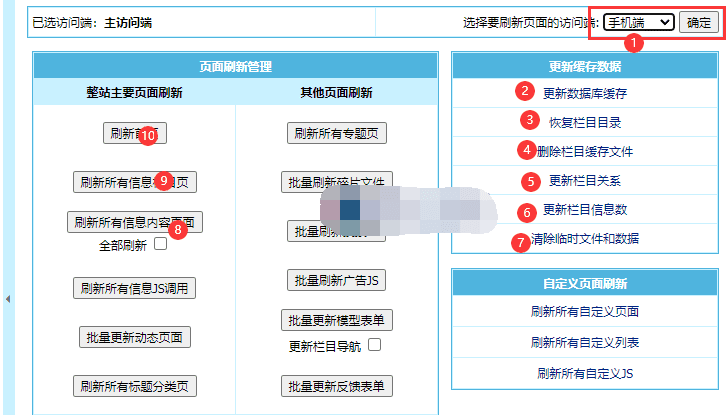The width and height of the screenshot is (726, 415).
Task: Open 更新栏目信息数 link
Action: tap(585, 210)
